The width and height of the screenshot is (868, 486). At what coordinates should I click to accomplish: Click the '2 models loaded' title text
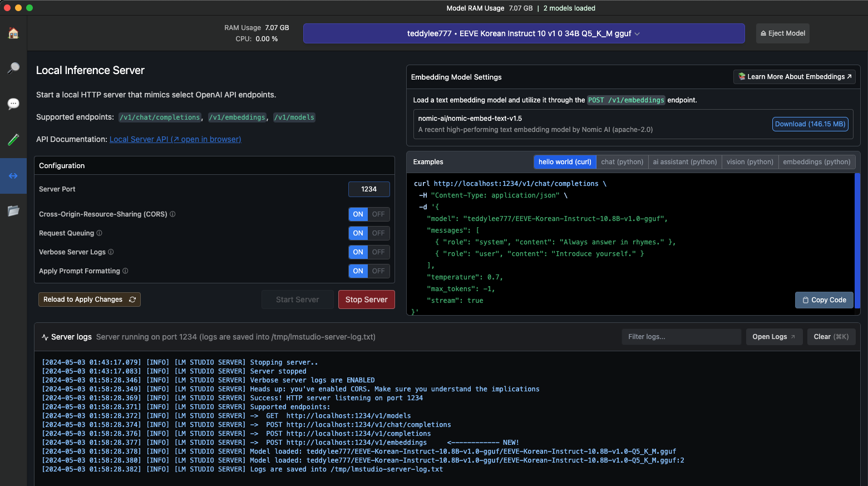click(x=569, y=8)
